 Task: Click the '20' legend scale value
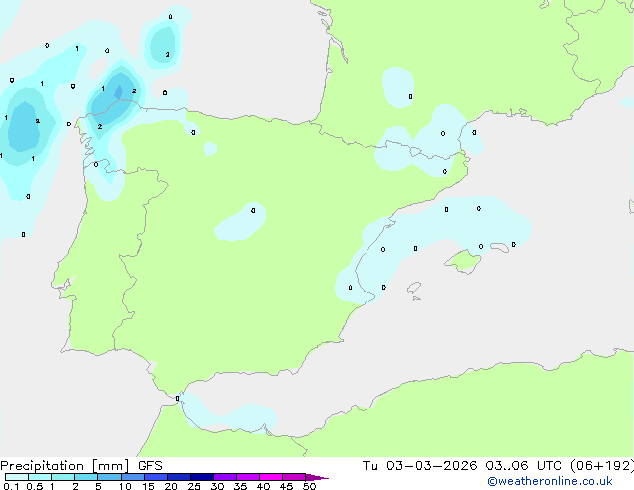click(x=171, y=486)
